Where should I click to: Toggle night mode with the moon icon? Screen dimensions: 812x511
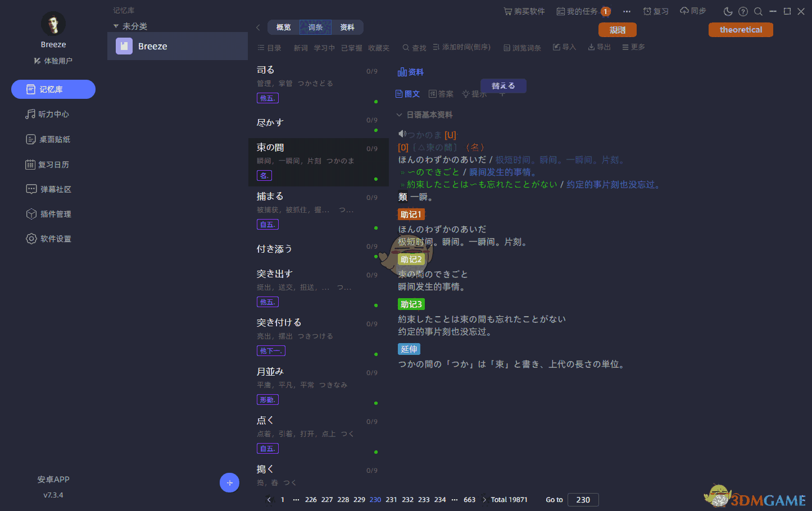click(728, 11)
